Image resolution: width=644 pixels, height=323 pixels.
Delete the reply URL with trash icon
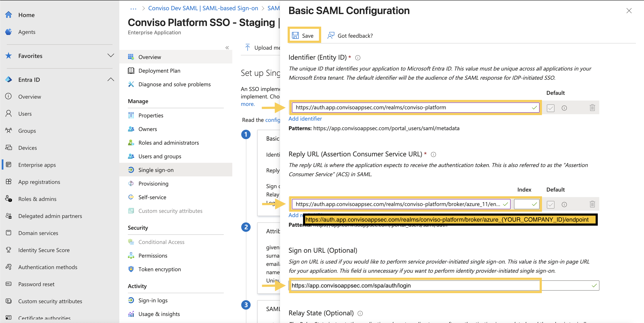(592, 204)
